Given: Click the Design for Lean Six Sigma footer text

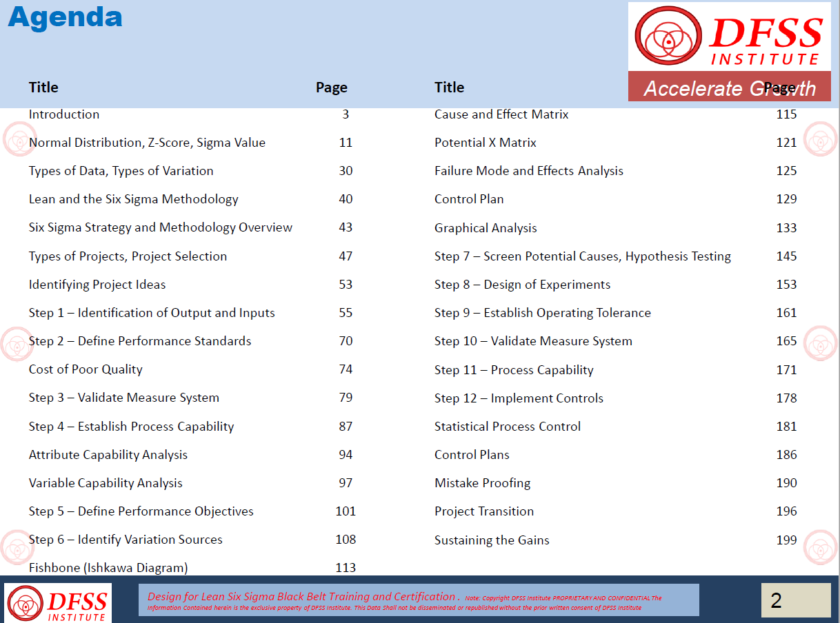Looking at the screenshot, I should point(419,600).
